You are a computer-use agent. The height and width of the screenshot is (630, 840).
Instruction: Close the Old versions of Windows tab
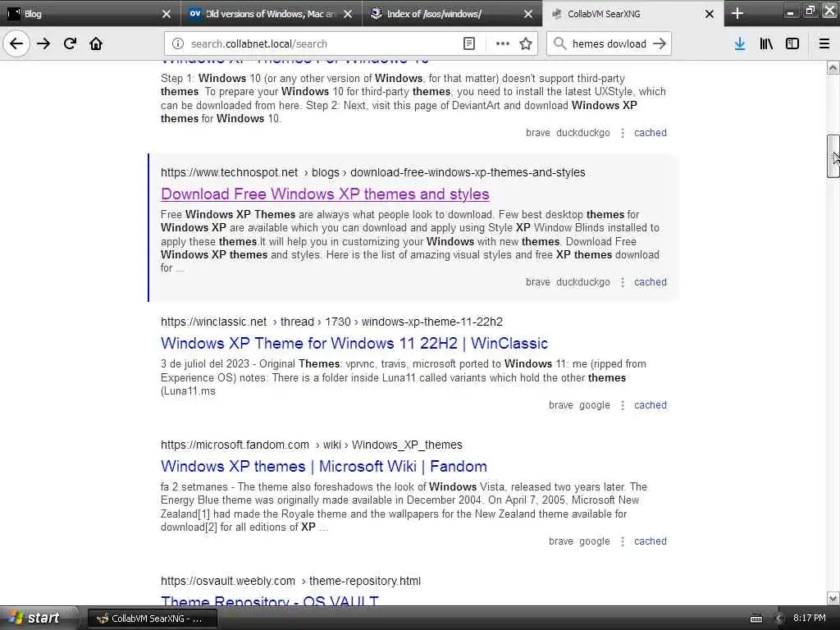point(348,14)
